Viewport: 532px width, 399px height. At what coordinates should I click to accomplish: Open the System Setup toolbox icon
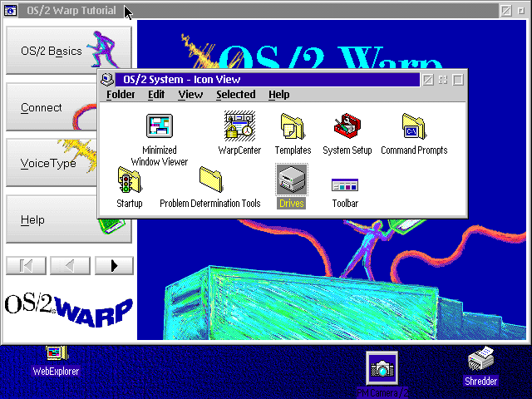tap(347, 126)
